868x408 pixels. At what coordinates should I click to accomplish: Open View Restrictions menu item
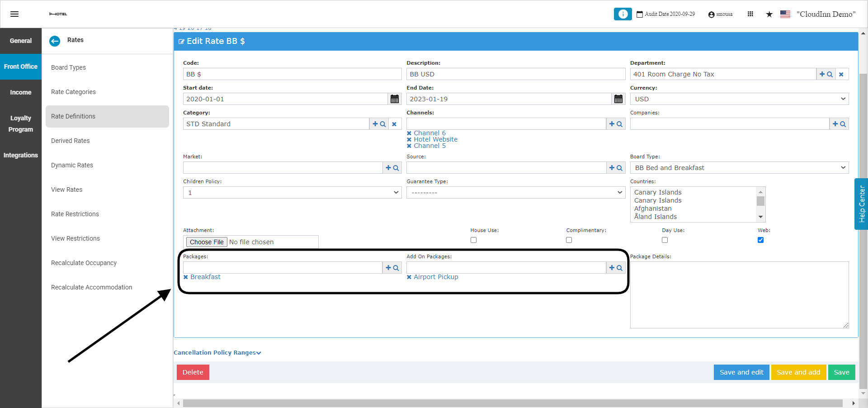point(107,238)
